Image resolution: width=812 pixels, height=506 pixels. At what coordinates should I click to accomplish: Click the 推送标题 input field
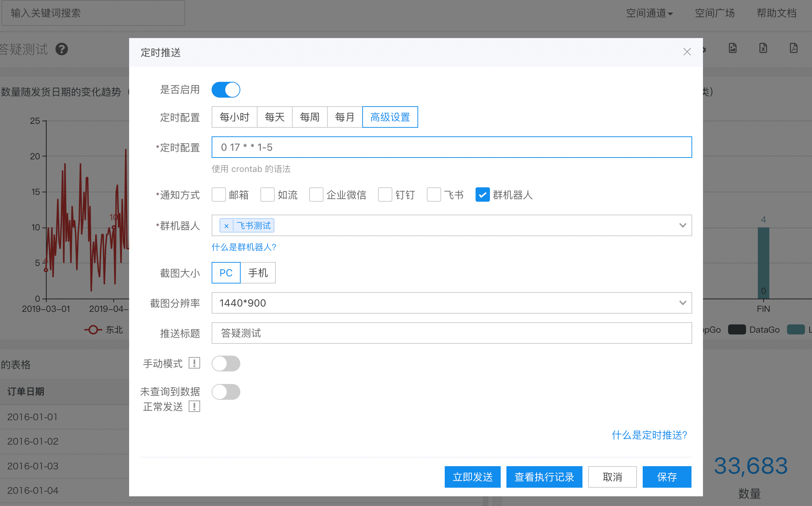pyautogui.click(x=452, y=333)
